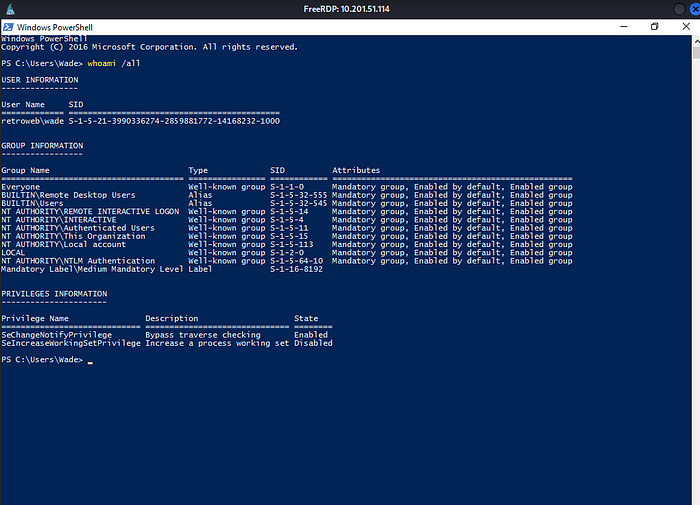The height and width of the screenshot is (505, 700).
Task: Click 'NT AUTHORITY\REMOTE INTERACTIVE LOGON' entry
Action: click(x=90, y=212)
